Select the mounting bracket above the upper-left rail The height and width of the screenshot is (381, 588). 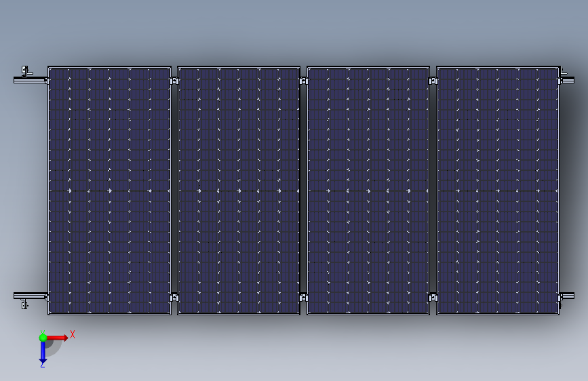click(x=26, y=71)
